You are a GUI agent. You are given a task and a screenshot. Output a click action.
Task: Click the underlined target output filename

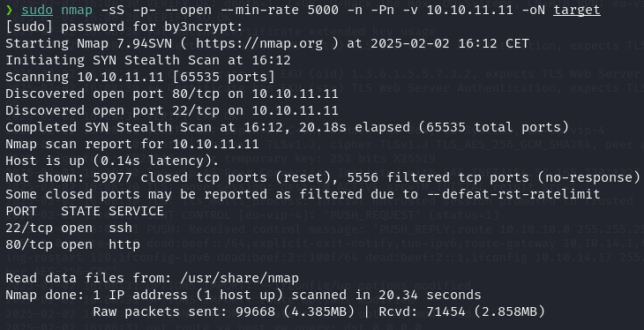pyautogui.click(x=577, y=11)
